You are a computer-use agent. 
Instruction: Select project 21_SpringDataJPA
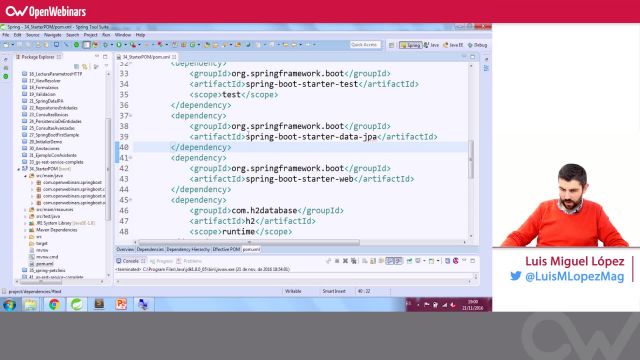point(43,101)
